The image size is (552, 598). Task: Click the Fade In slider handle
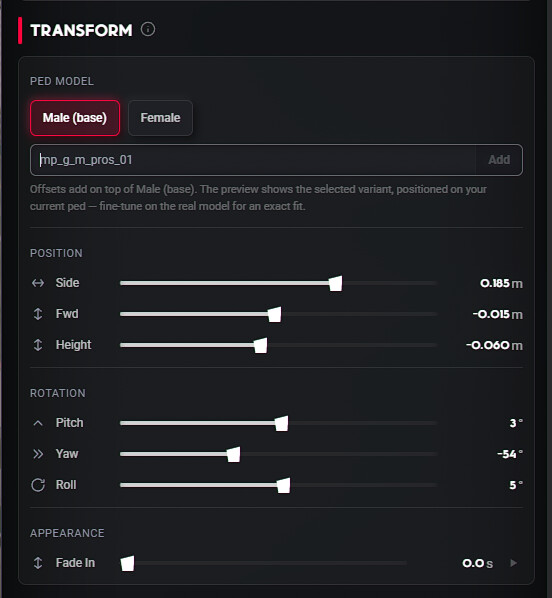pos(127,563)
